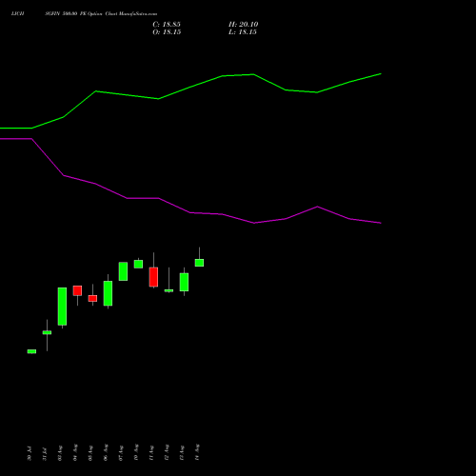The image size is (476, 476).
Task: Select the 04 Aug date label
Action: click(75, 452)
